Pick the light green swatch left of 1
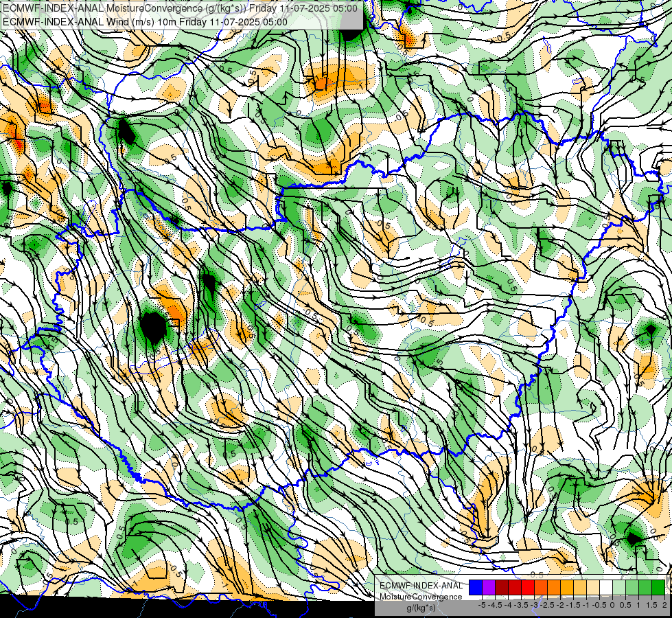This screenshot has height=618, width=672. tap(632, 587)
